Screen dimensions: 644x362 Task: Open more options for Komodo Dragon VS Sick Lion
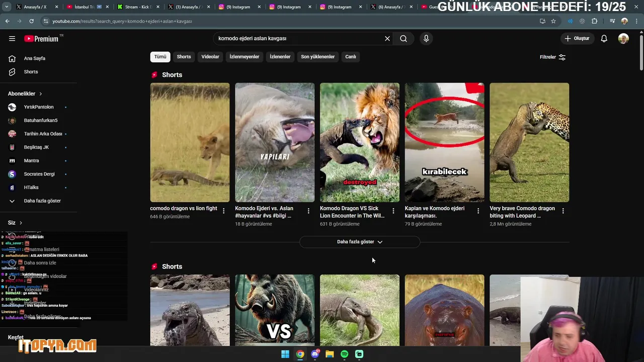click(393, 211)
